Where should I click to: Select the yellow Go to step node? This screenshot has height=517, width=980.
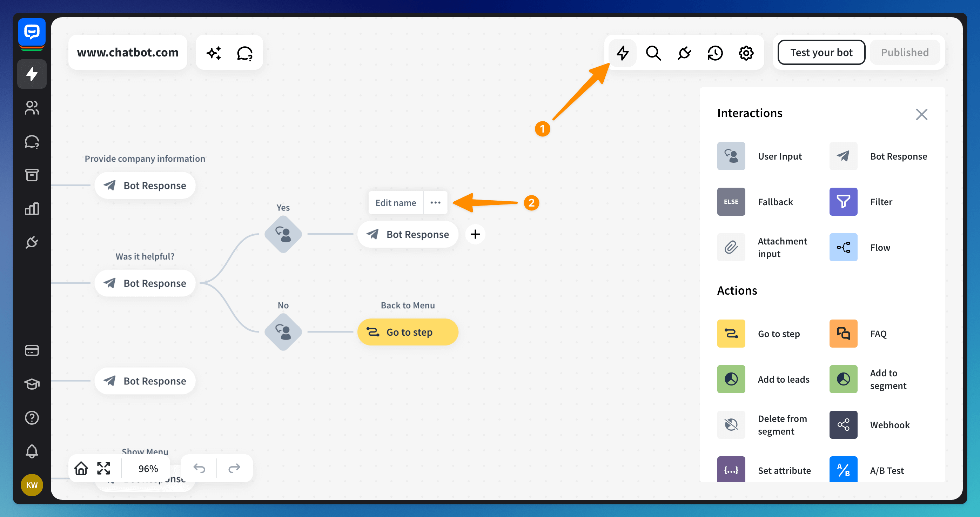pyautogui.click(x=408, y=332)
